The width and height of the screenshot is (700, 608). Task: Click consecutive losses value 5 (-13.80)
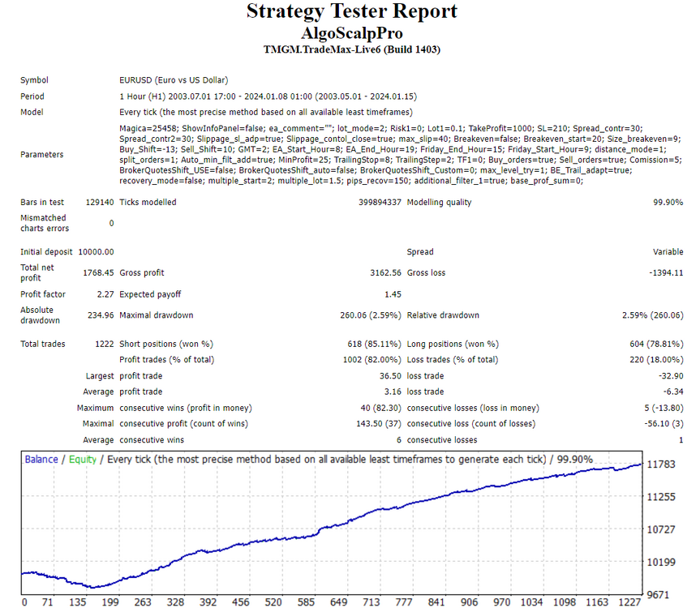[x=663, y=408]
